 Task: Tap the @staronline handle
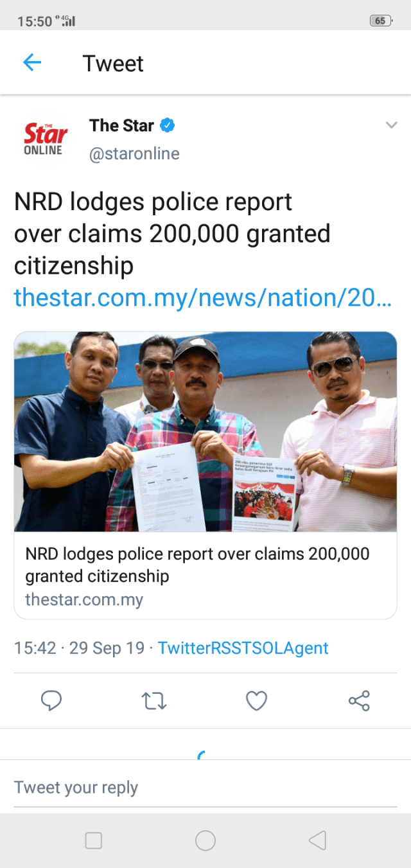click(x=134, y=154)
